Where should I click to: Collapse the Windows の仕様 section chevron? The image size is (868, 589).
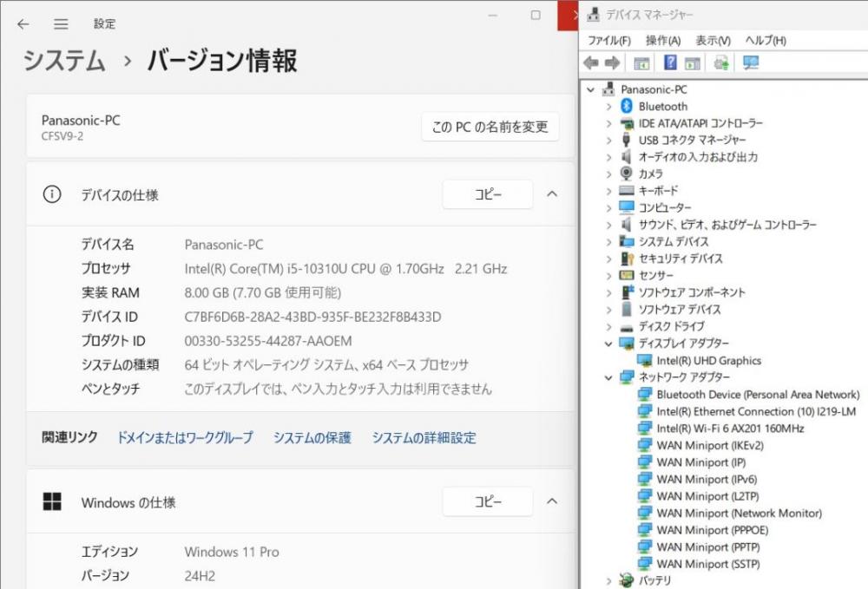coord(552,501)
